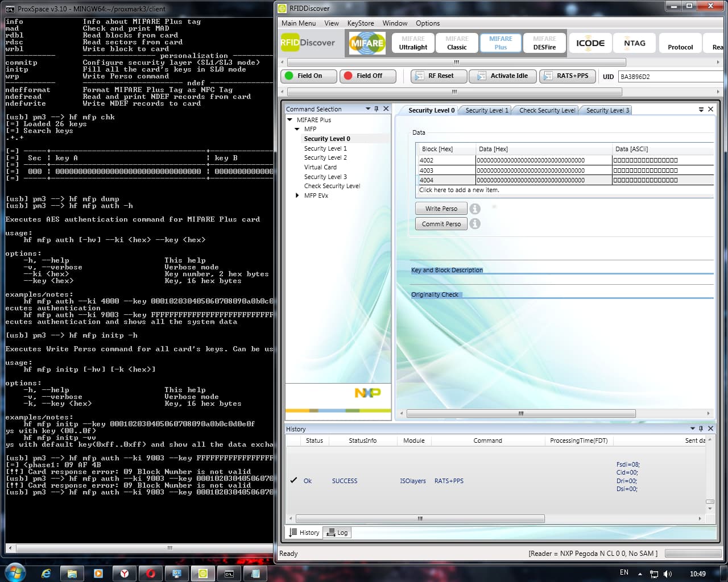Select Virtual Card in command tree
Screen dimensions: 728x582
coord(320,167)
